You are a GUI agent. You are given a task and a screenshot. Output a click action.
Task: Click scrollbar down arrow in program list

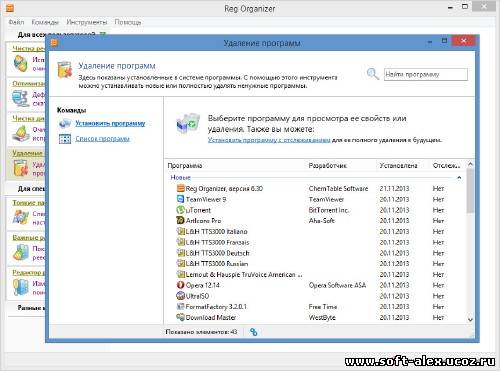click(x=470, y=319)
